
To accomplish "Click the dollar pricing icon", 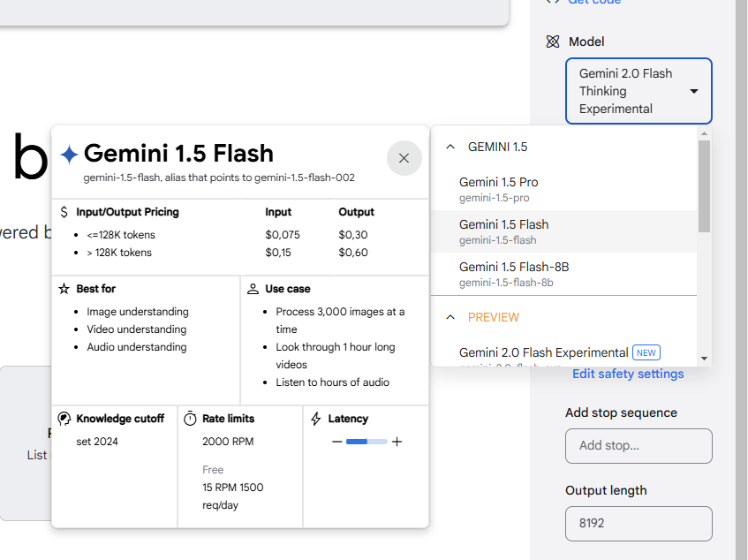I will pyautogui.click(x=64, y=212).
